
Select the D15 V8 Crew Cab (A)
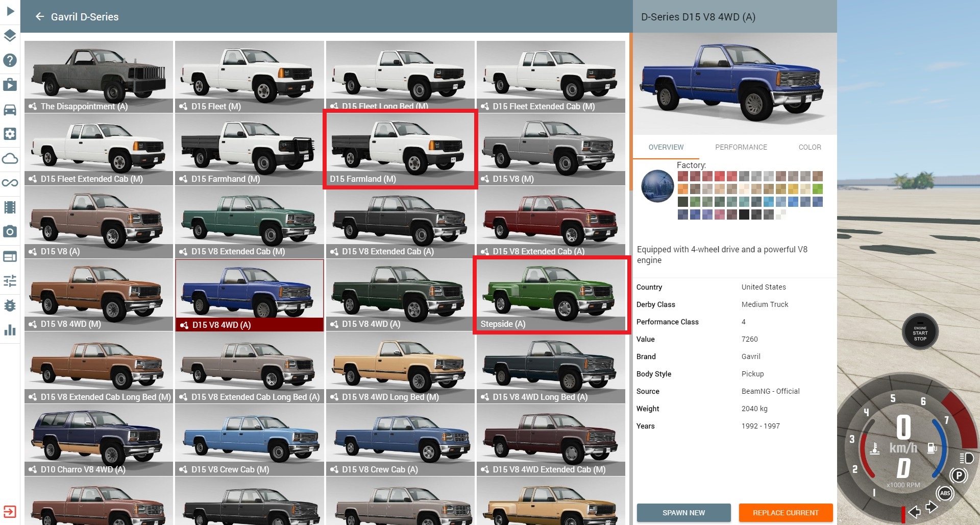400,440
